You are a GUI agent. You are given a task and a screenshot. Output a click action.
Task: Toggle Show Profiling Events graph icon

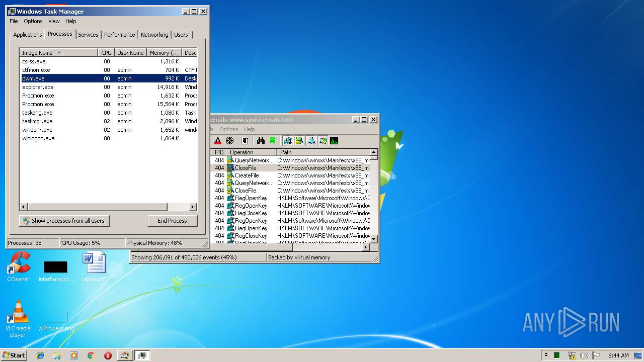pos(334,141)
